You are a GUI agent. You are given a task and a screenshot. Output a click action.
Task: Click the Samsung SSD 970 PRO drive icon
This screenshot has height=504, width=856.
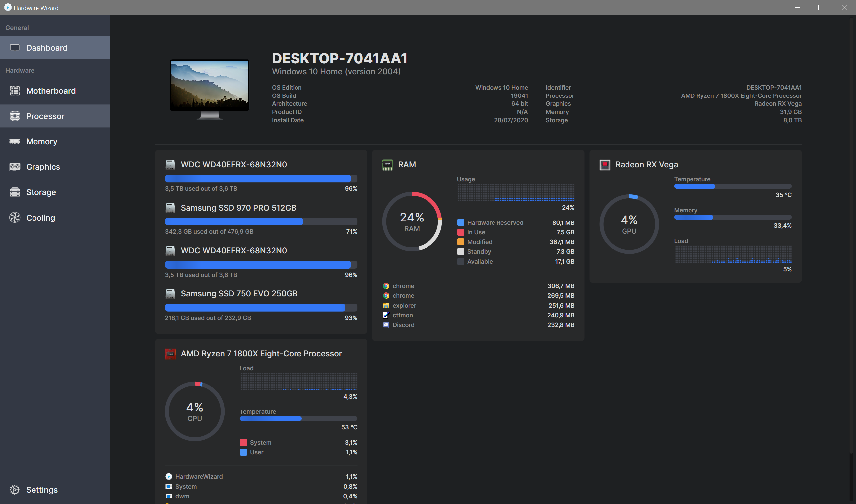(170, 208)
